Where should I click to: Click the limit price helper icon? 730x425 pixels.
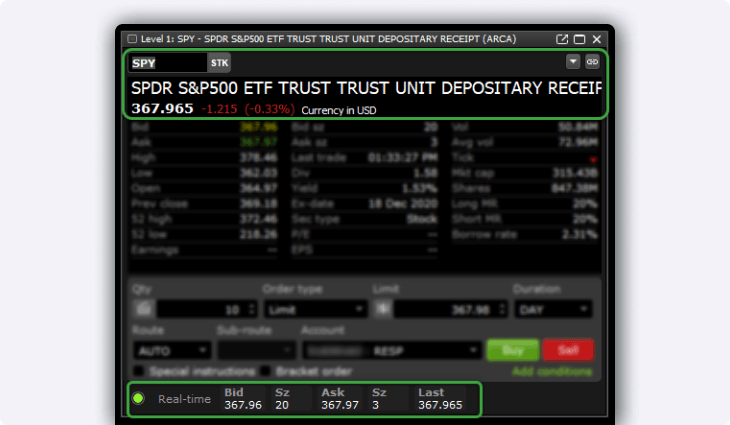coord(383,309)
